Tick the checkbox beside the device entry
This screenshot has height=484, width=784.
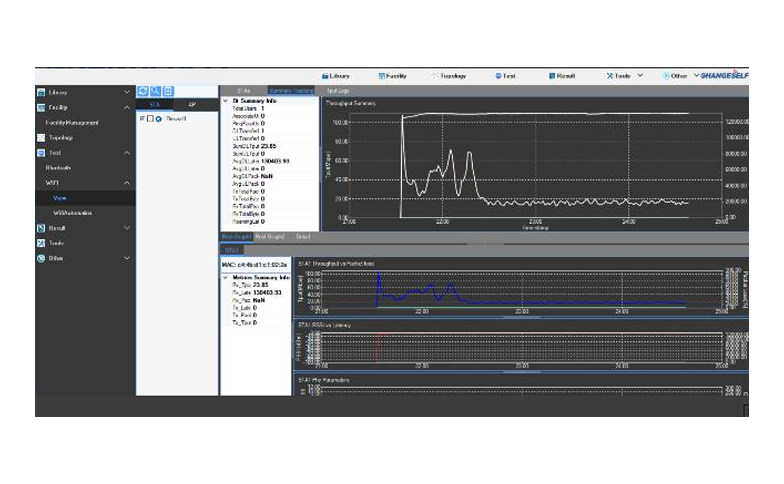coord(149,118)
